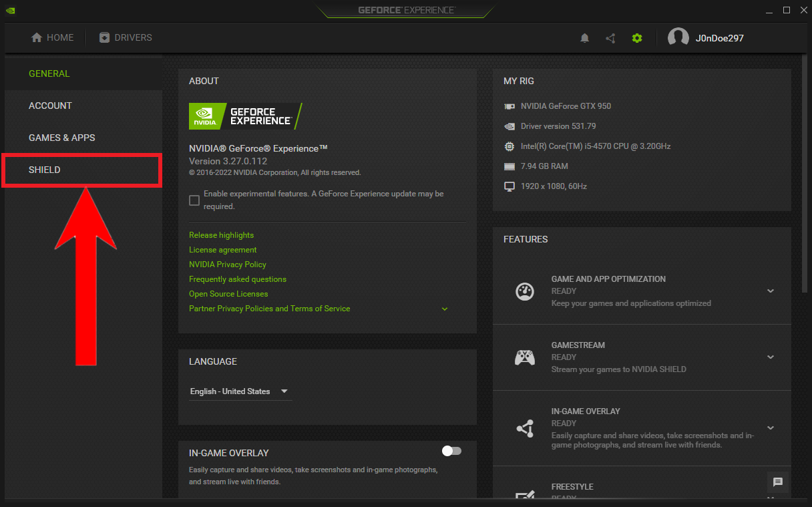This screenshot has width=812, height=507.
Task: Click the GeForce Experience logo in About
Action: pyautogui.click(x=246, y=116)
